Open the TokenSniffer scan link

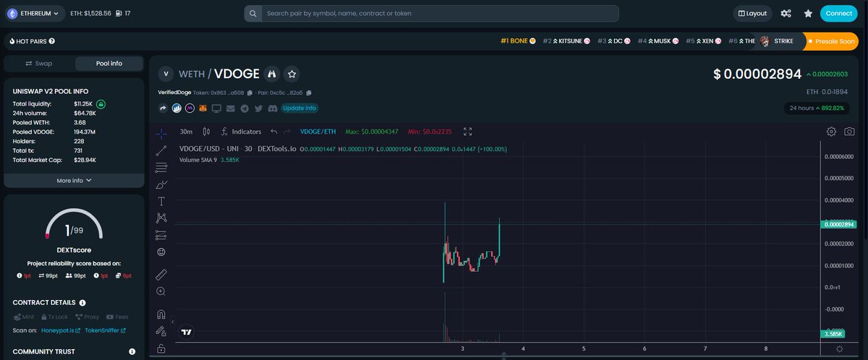[106, 330]
